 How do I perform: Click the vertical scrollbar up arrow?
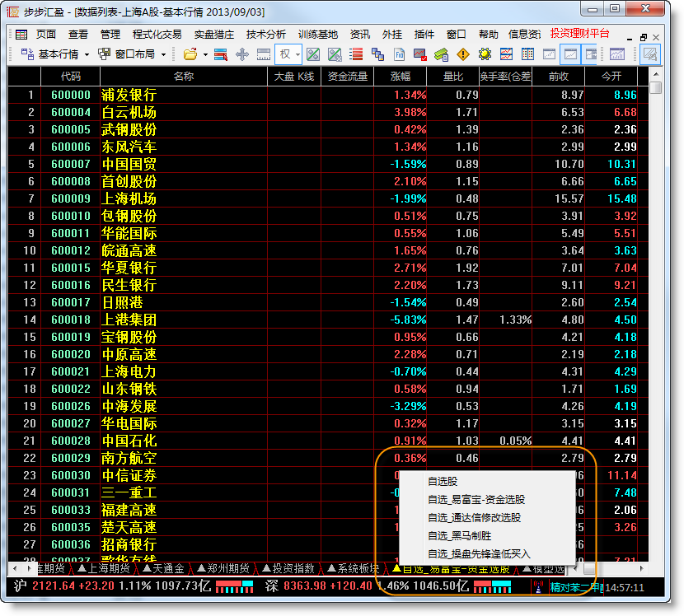pyautogui.click(x=655, y=72)
